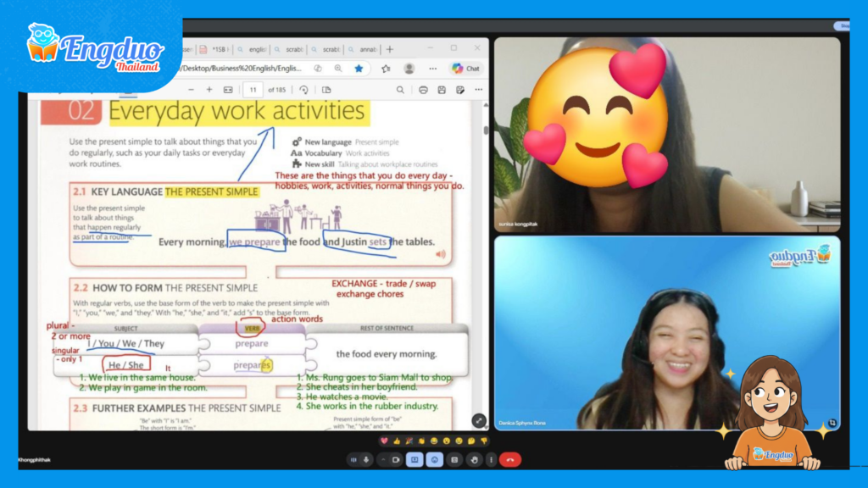Toggle captions in meeting controls
The width and height of the screenshot is (868, 488).
pos(454,460)
